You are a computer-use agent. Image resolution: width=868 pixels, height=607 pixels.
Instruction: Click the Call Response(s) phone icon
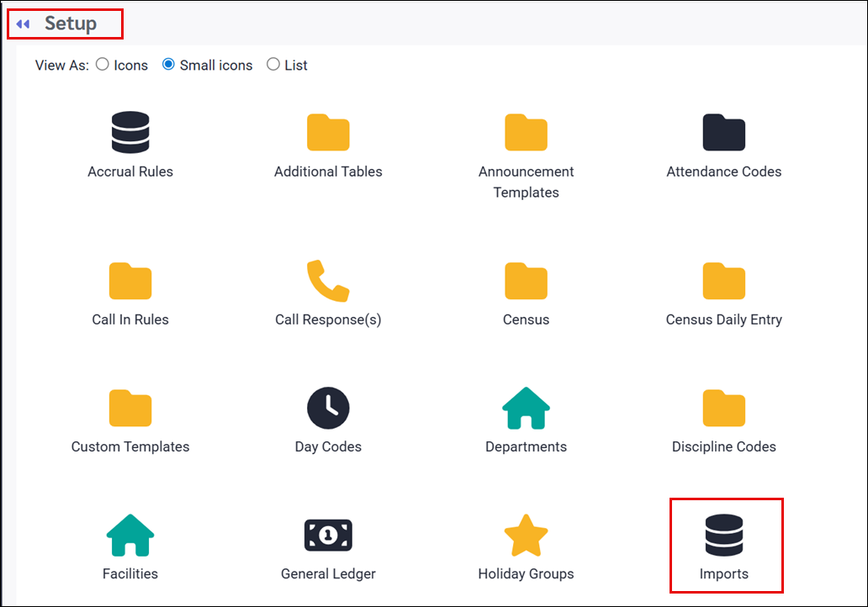pos(328,282)
